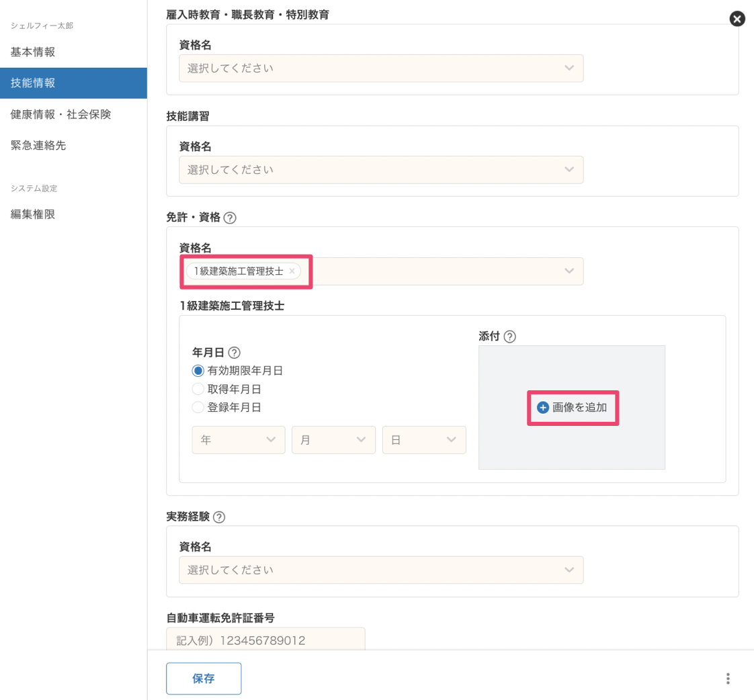754x700 pixels.
Task: Open 健康情報・社会保険 sidebar section
Action: [x=60, y=114]
